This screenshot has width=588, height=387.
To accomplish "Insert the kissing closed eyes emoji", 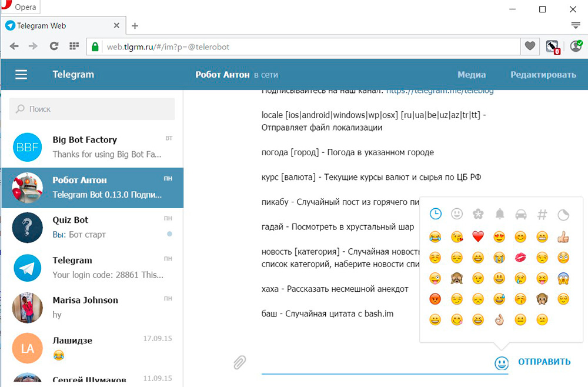I will (520, 299).
